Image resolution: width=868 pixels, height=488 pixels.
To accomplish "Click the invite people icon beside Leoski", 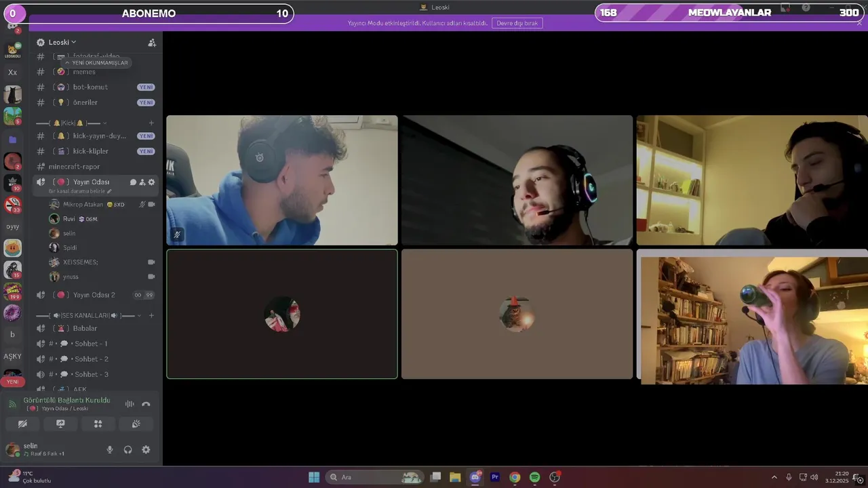I will (152, 42).
